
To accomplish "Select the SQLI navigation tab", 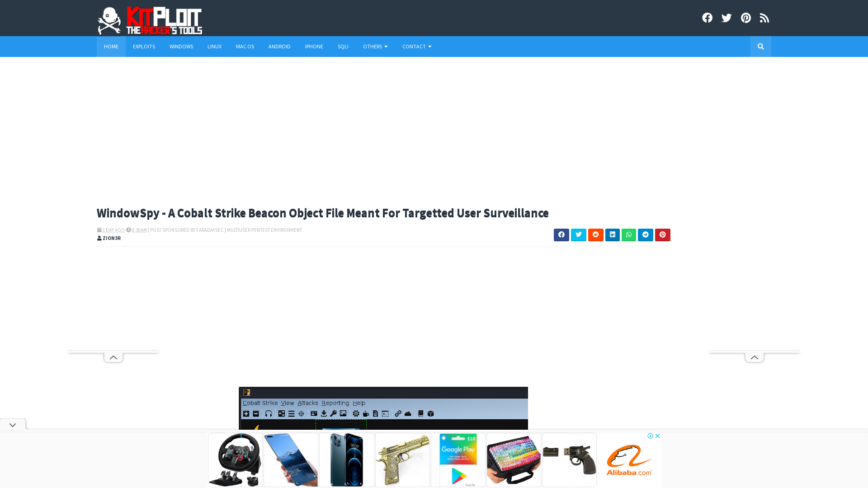I will click(343, 46).
